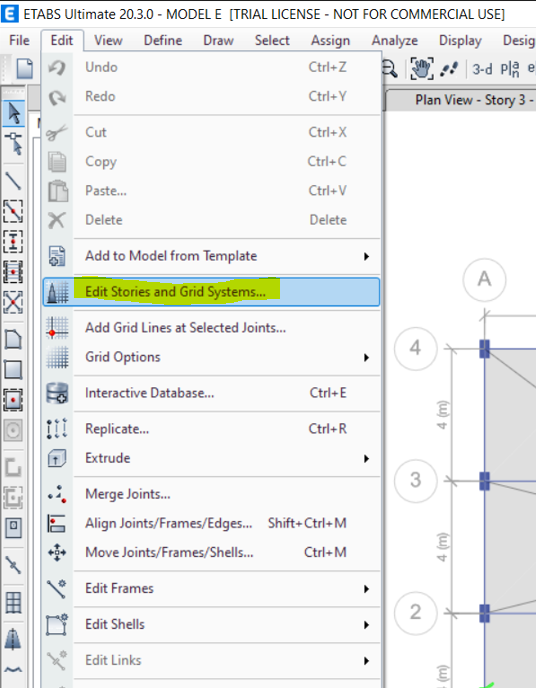Select quick draw beams in region tool

(13, 211)
